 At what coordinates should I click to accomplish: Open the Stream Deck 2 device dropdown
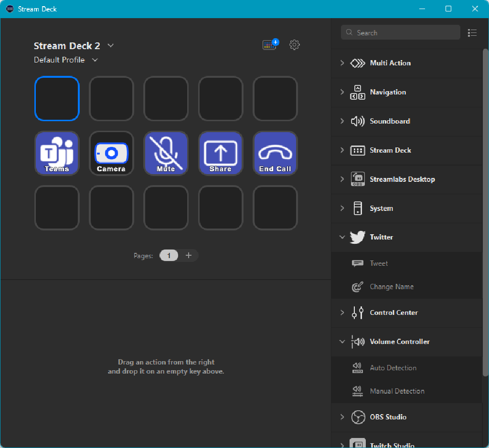110,45
